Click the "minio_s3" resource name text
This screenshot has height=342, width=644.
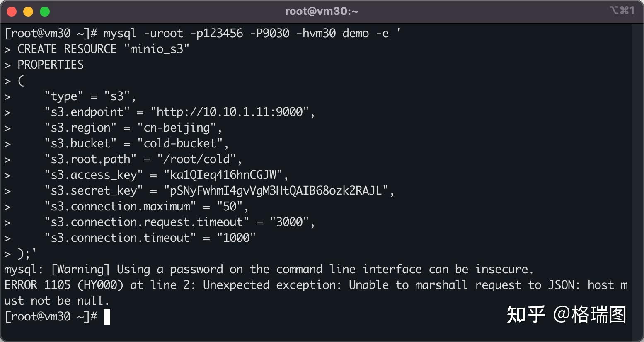coord(157,49)
